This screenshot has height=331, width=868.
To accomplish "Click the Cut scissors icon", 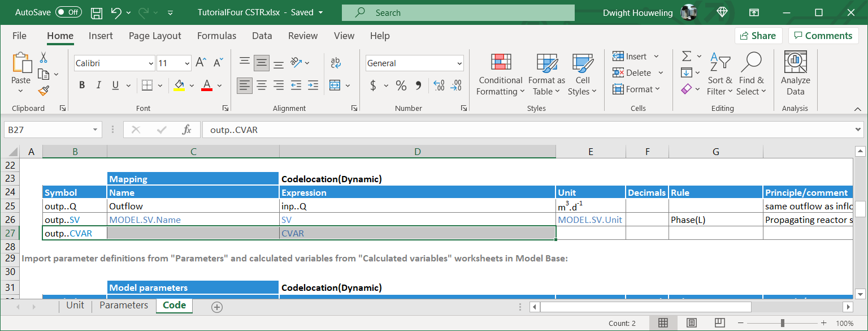I will 44,58.
